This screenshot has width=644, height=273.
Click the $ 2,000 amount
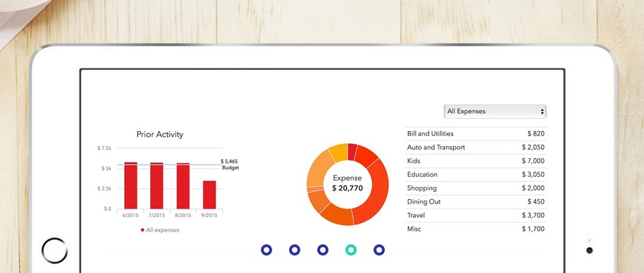tap(533, 188)
